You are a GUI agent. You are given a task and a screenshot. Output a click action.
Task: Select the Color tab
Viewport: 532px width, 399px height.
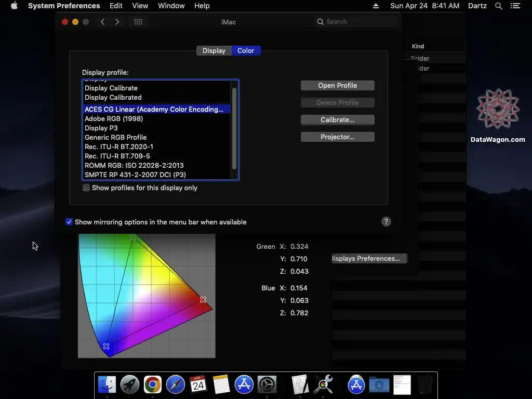click(x=246, y=50)
